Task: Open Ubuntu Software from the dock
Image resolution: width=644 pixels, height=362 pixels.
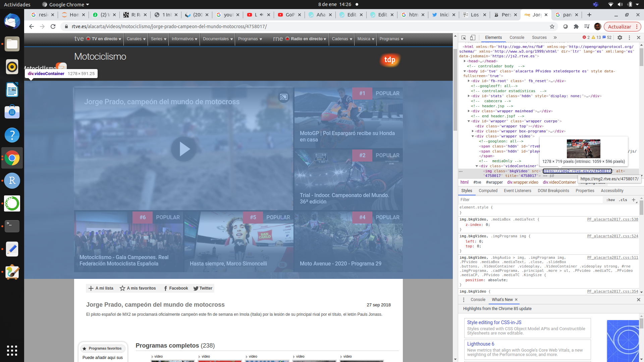Action: (x=12, y=112)
